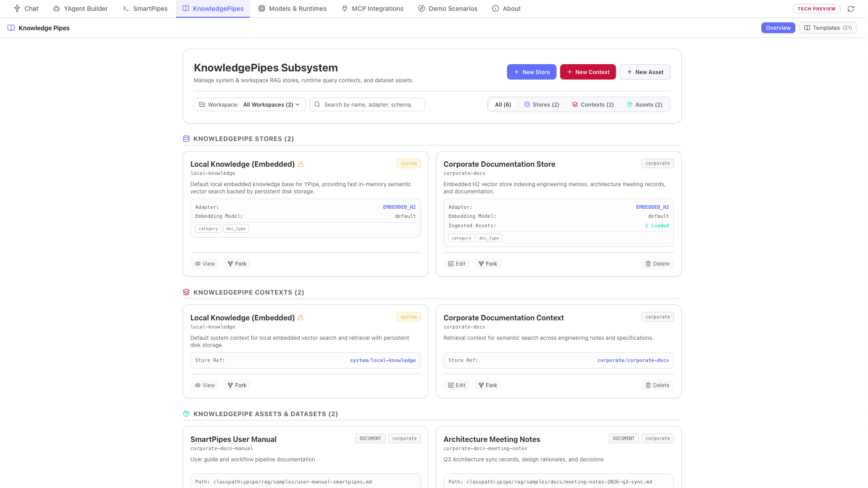Focus the search by name, adapter, schema field
868x488 pixels.
click(x=367, y=105)
